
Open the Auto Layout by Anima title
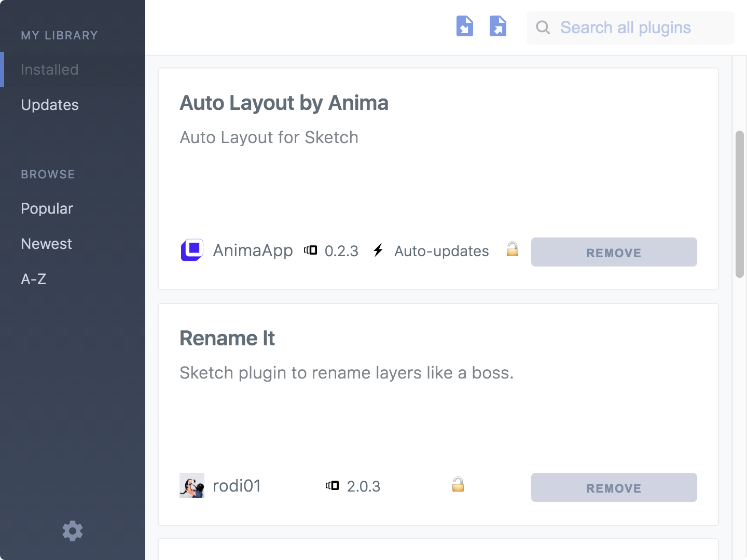tap(284, 103)
